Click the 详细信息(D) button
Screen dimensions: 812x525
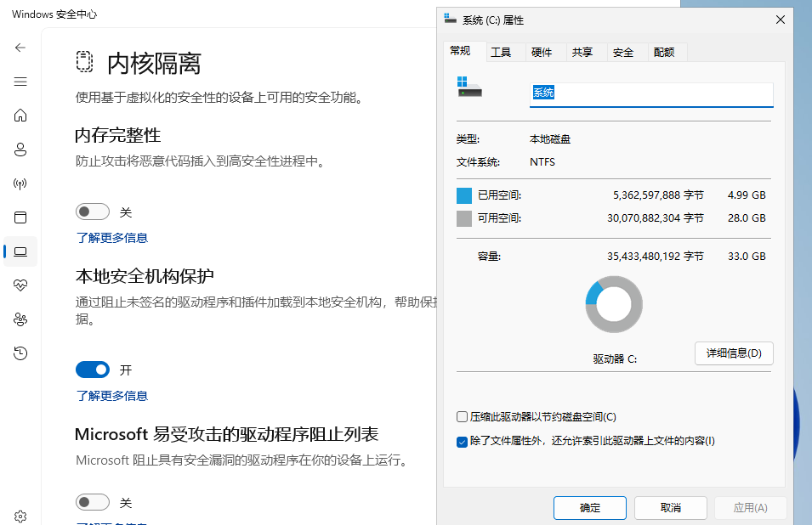(x=734, y=353)
